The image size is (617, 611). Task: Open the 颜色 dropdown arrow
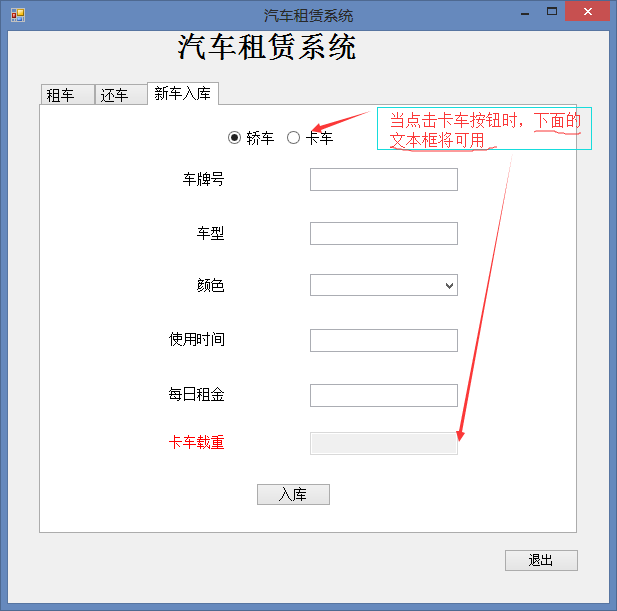coord(449,285)
